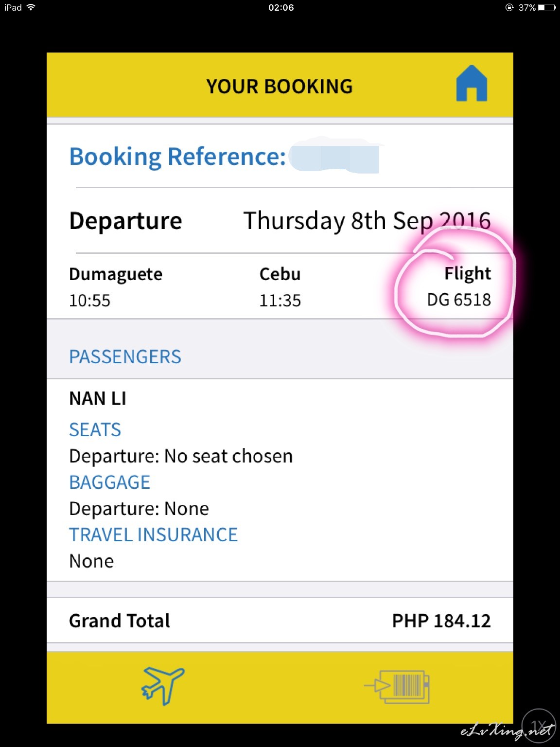Tap the blue home icon

click(472, 84)
